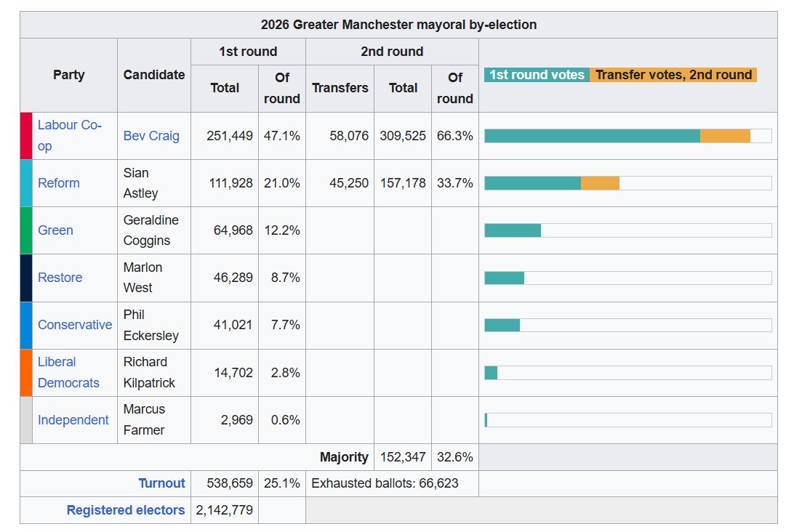Click Phil Eckersley's vote bar
Screen dimensions: 794x532
click(x=628, y=325)
